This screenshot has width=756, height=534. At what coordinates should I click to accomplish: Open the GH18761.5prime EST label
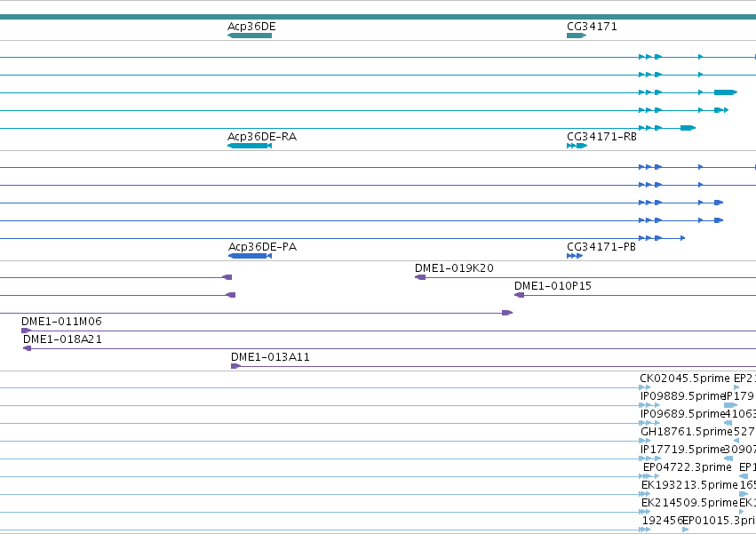(x=687, y=432)
